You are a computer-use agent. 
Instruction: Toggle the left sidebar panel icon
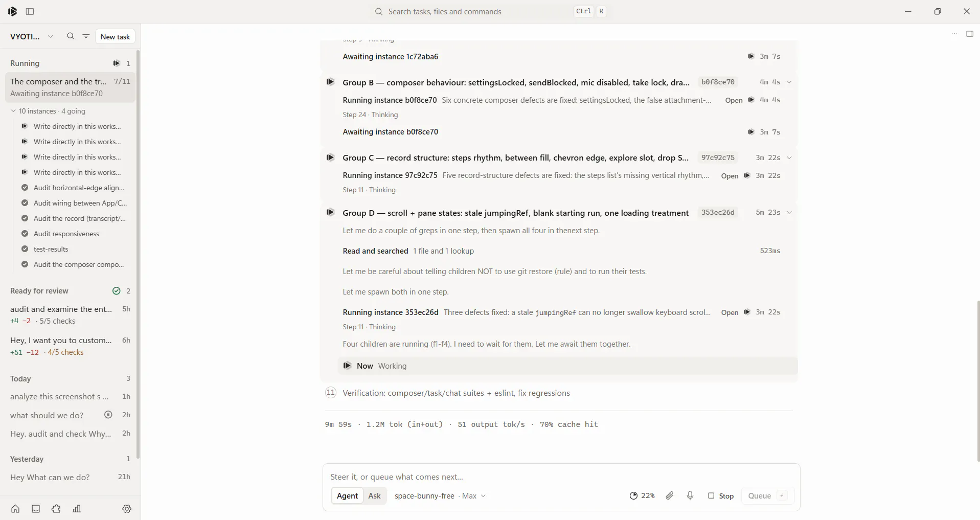pos(30,11)
